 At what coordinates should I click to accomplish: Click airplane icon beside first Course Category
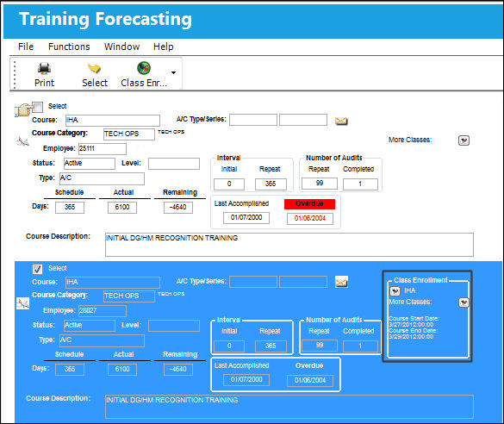tap(22, 141)
